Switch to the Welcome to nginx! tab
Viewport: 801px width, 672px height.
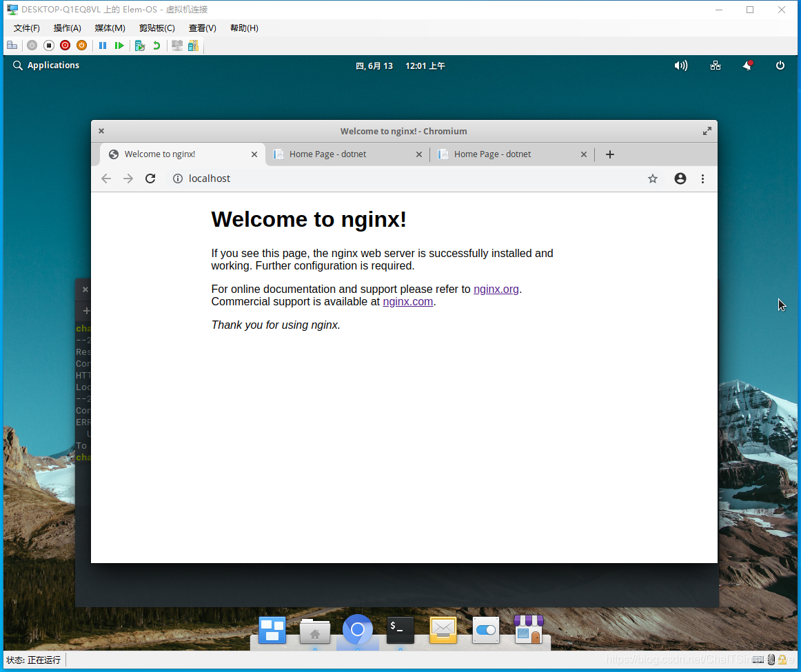183,154
